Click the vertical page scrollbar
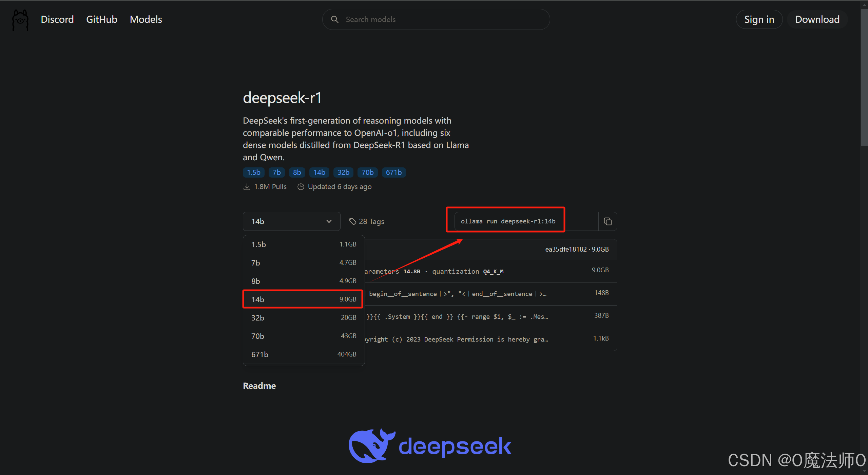The image size is (868, 475). [x=864, y=78]
